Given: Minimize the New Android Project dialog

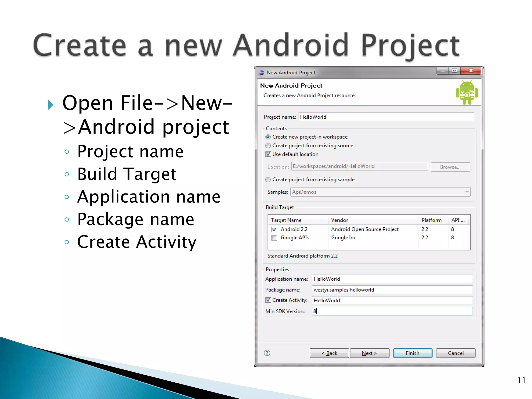Looking at the screenshot, I should [x=442, y=71].
